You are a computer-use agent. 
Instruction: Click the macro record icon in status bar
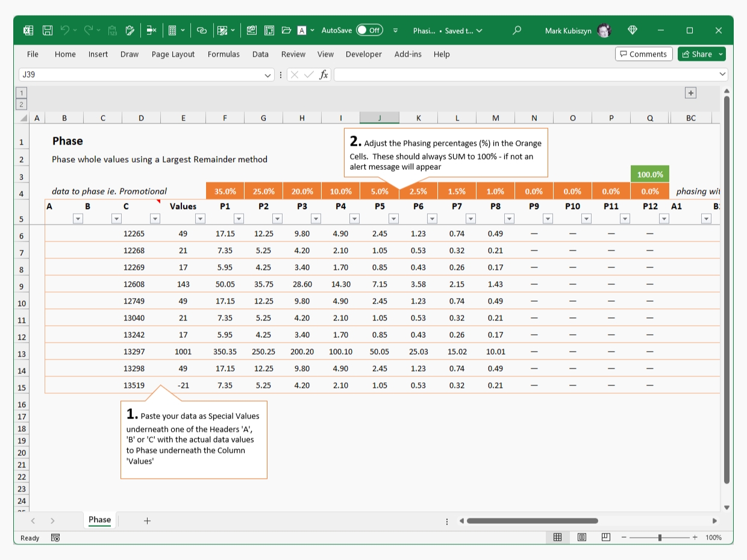click(x=55, y=538)
